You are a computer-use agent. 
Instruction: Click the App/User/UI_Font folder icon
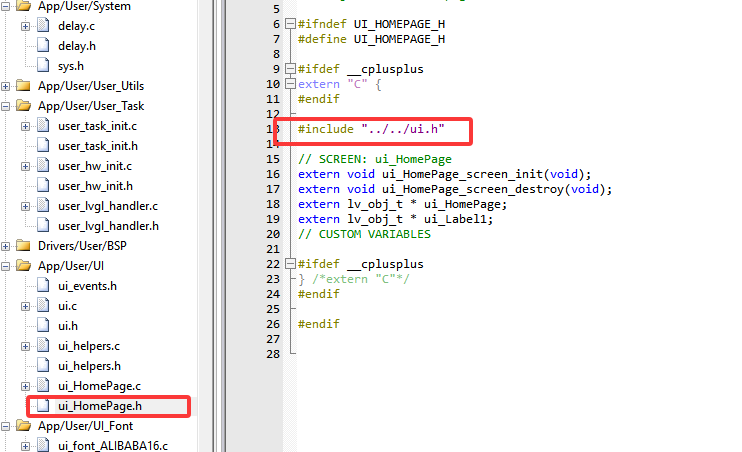coord(23,425)
